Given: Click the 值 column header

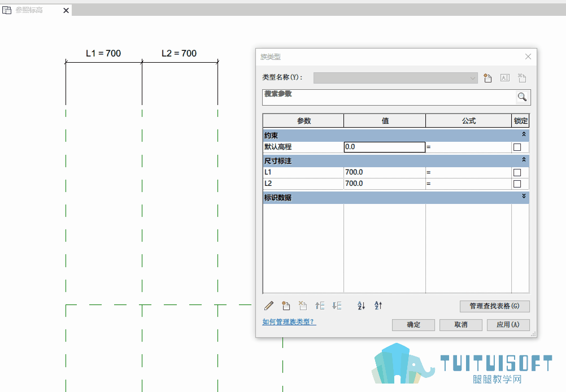Looking at the screenshot, I should tap(385, 121).
